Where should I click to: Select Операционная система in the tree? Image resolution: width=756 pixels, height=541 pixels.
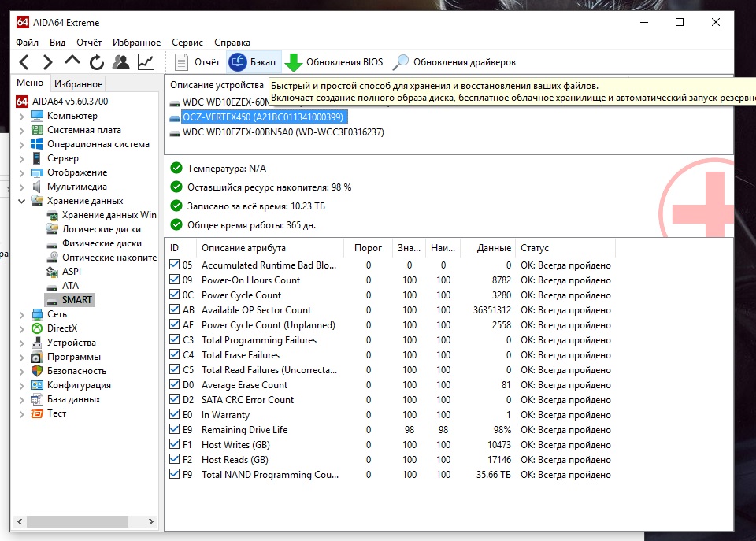(98, 144)
